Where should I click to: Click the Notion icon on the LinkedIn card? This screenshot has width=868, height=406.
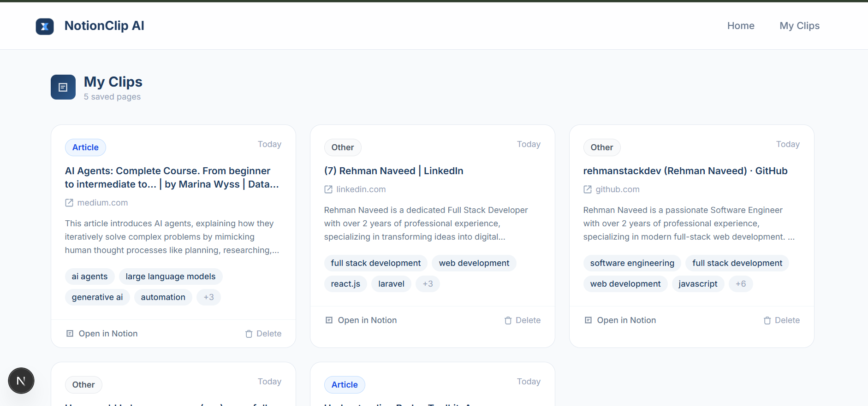click(x=329, y=320)
